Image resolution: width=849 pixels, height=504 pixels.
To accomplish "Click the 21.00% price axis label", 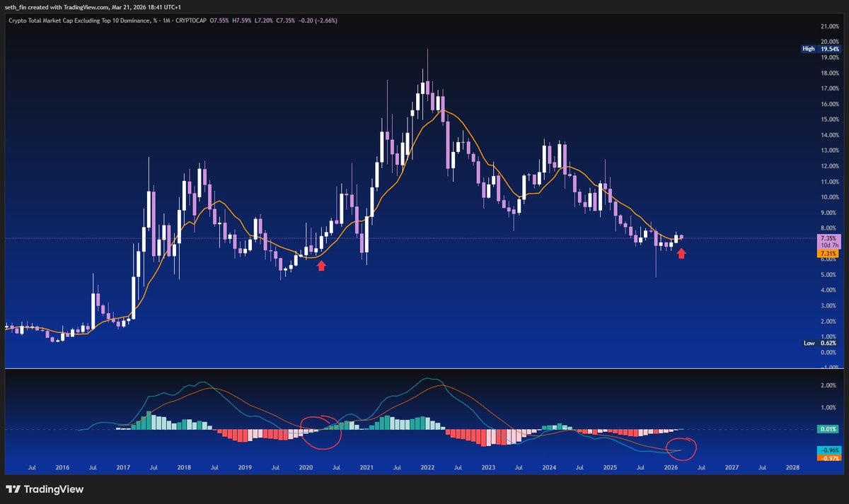I will (828, 27).
